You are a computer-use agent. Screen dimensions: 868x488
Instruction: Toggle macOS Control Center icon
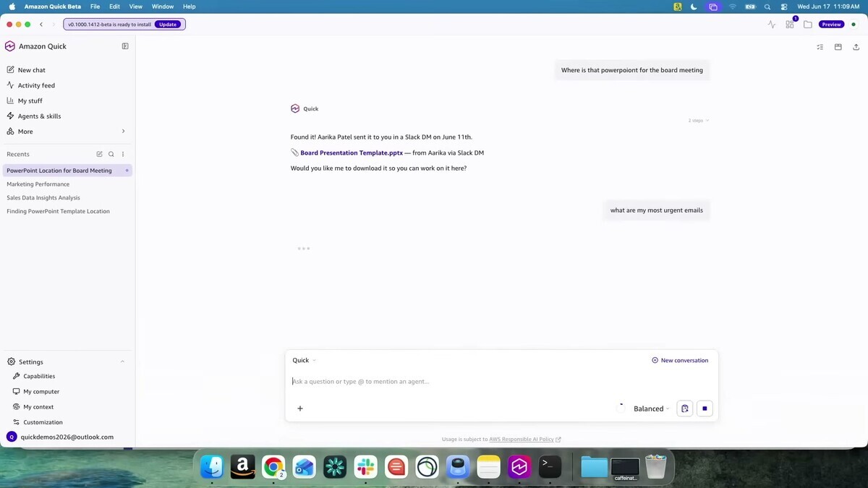pos(784,7)
